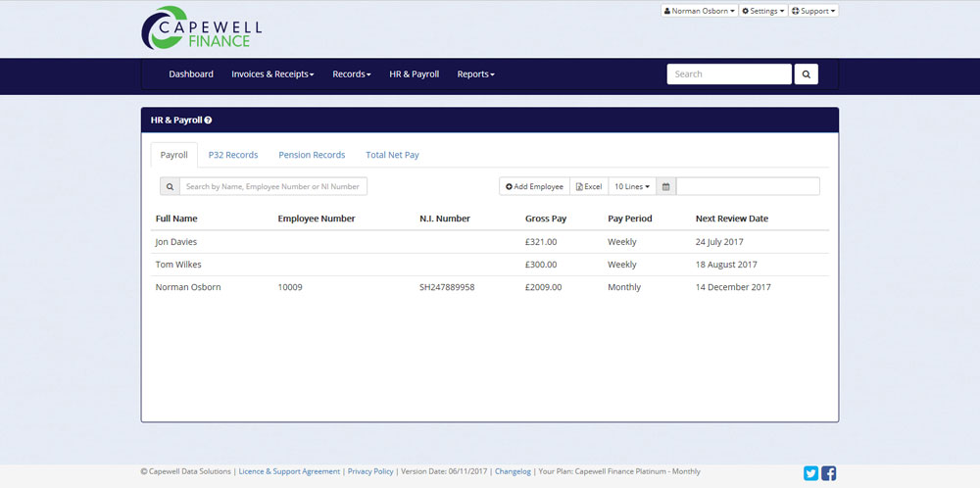The height and width of the screenshot is (488, 980).
Task: Switch to the Pension Records tab
Action: pyautogui.click(x=312, y=155)
